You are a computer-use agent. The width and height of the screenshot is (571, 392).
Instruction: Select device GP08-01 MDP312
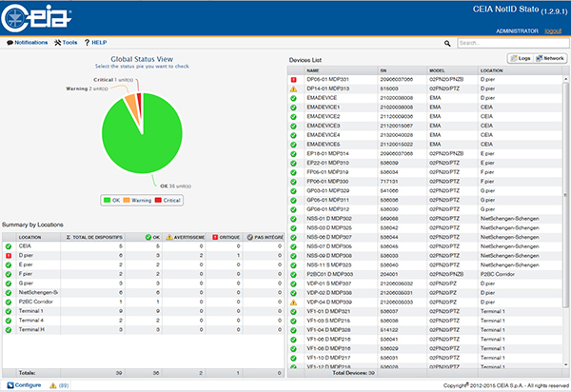click(x=424, y=209)
